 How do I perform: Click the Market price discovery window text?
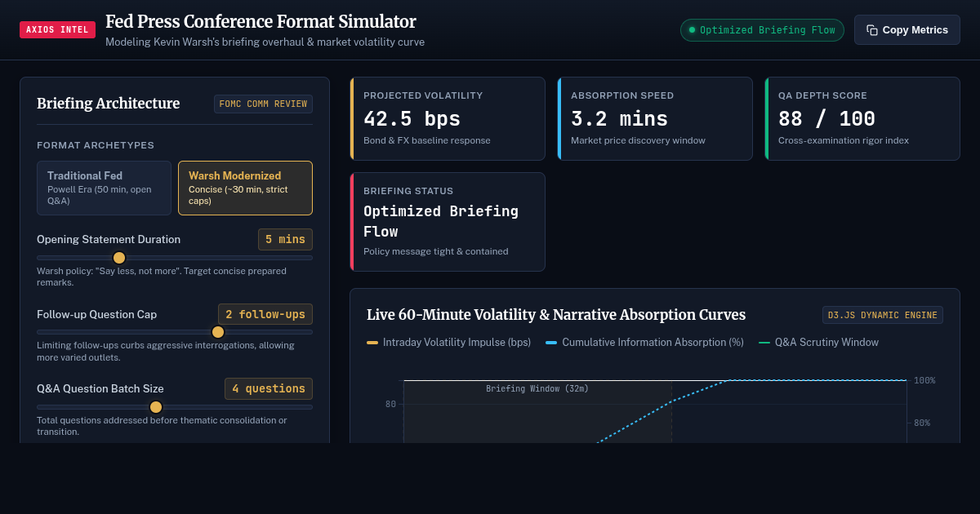click(638, 140)
